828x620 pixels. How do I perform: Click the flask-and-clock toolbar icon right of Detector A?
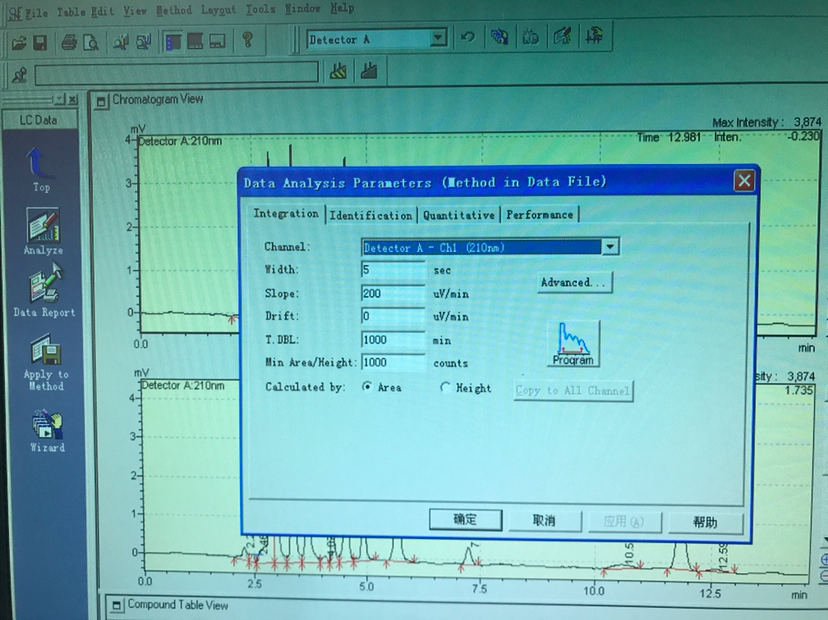530,36
